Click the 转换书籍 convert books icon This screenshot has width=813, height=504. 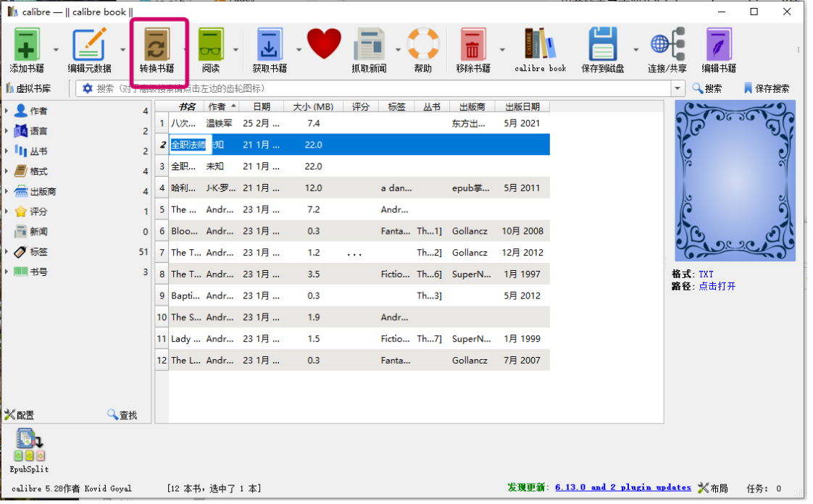click(x=157, y=50)
